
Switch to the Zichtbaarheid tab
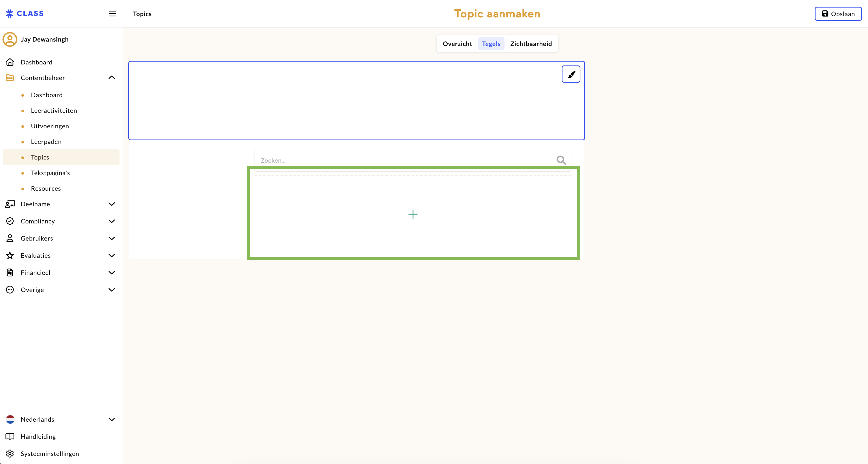coord(531,44)
